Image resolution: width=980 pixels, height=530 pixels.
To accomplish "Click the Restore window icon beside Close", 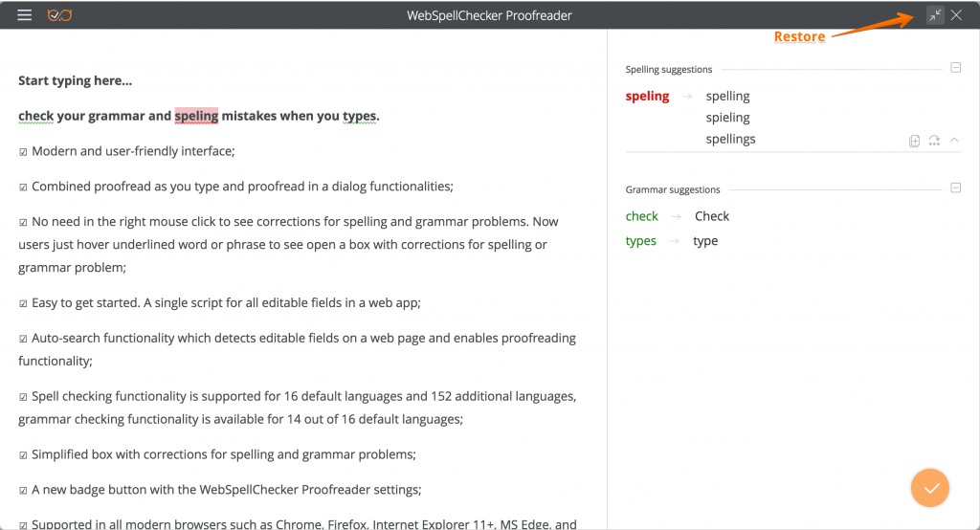I will click(935, 15).
